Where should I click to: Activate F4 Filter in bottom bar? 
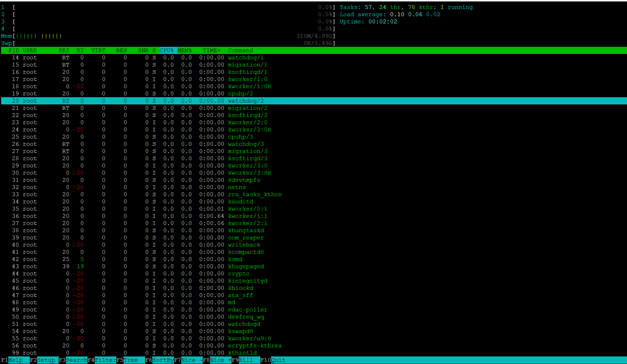[x=102, y=360]
